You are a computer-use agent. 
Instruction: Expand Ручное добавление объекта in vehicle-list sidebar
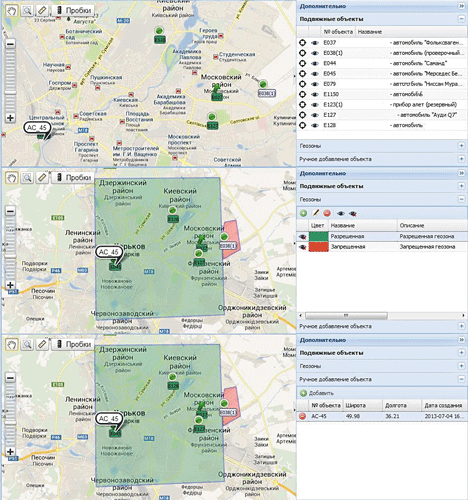(x=462, y=159)
